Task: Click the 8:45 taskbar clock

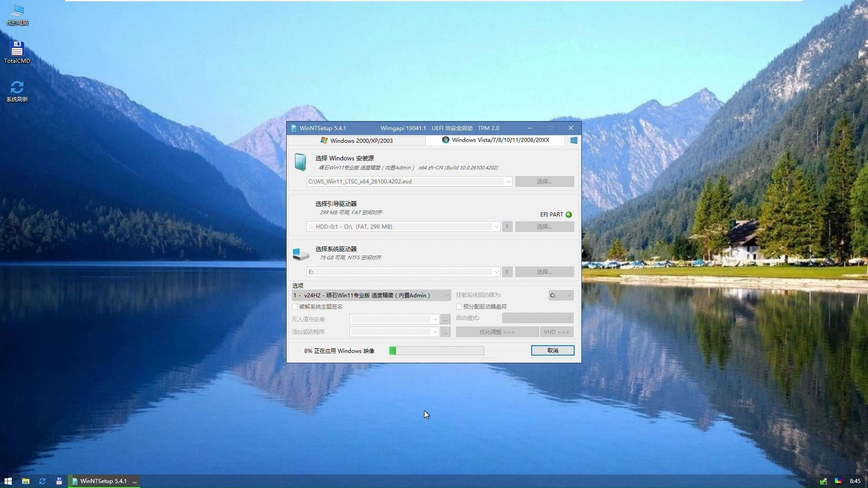Action: 855,481
